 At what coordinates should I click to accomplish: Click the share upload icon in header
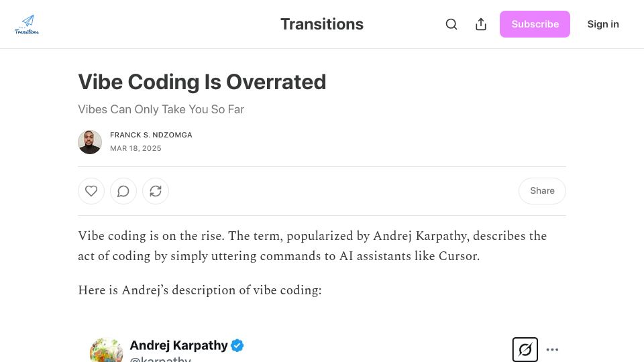click(481, 24)
